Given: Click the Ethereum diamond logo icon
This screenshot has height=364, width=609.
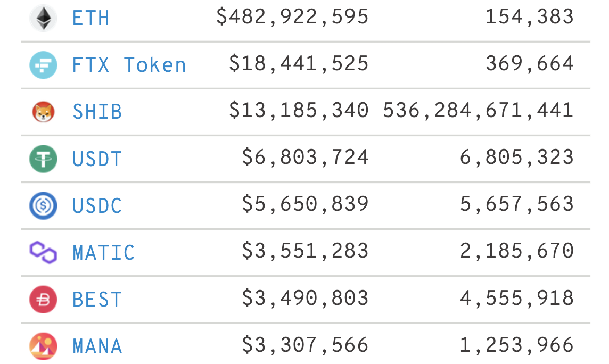Looking at the screenshot, I should pyautogui.click(x=43, y=18).
